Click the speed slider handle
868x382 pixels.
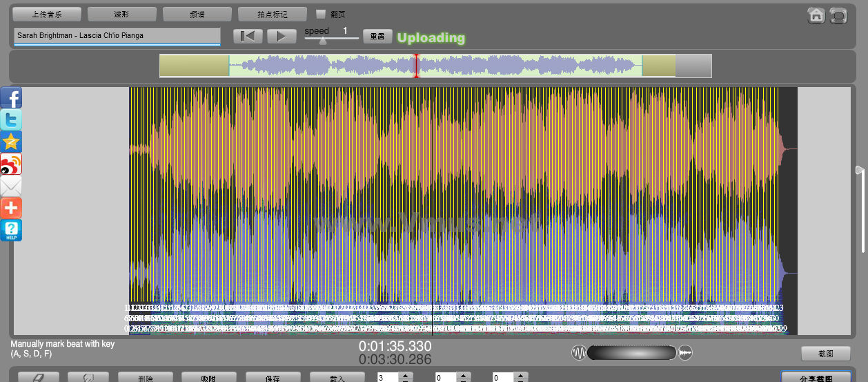(x=323, y=41)
